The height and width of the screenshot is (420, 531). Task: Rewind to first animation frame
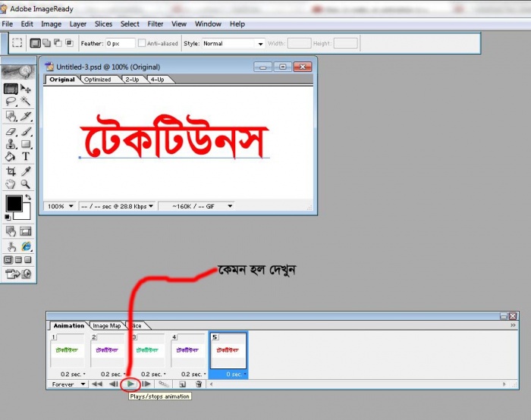[x=97, y=384]
